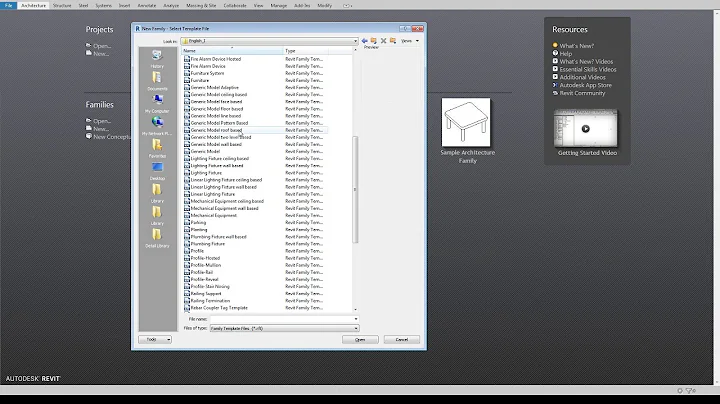Click Help question mark icon in Resources

pos(555,53)
